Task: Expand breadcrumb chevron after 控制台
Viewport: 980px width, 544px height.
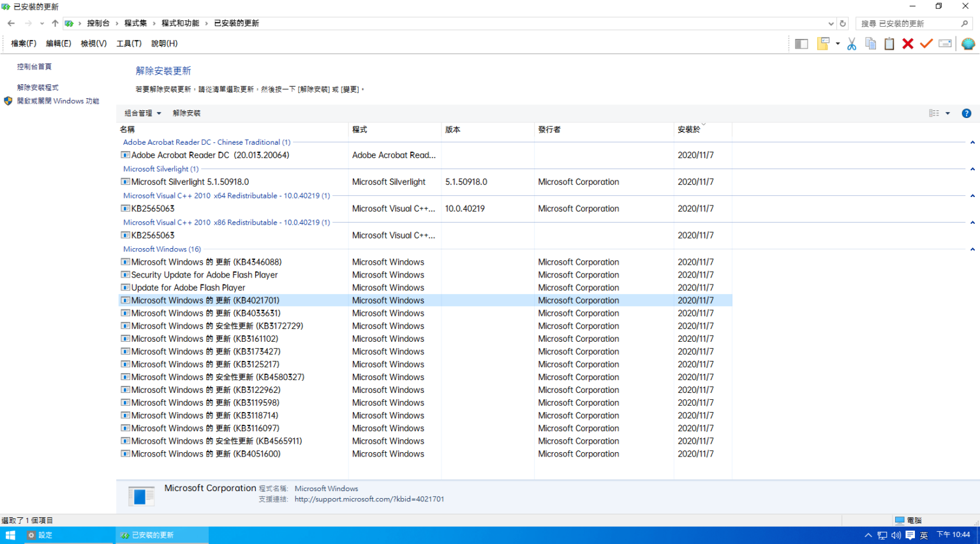Action: pyautogui.click(x=117, y=23)
